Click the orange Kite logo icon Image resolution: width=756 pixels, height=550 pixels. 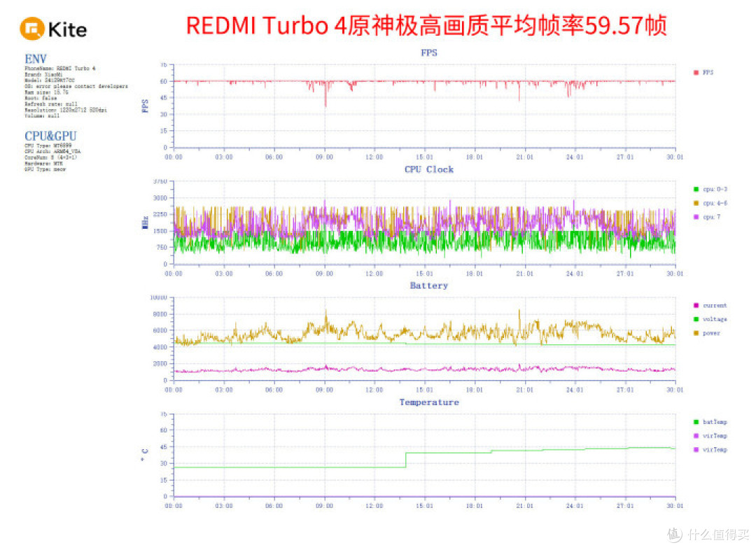[x=31, y=29]
